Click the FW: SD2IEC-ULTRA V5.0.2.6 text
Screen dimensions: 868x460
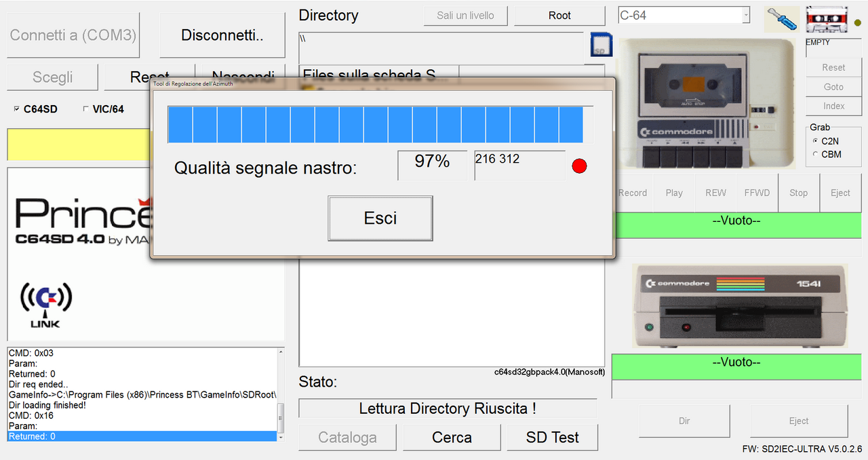[x=802, y=449]
